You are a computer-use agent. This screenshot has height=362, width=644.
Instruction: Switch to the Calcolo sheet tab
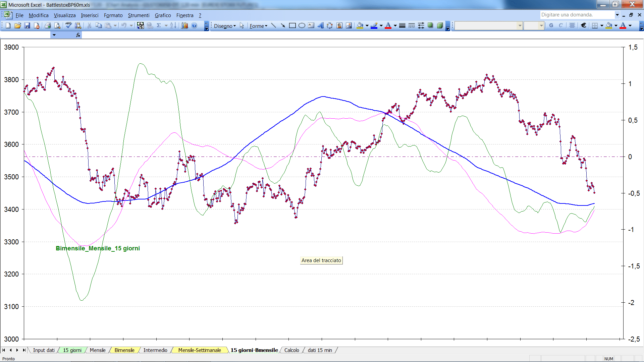[x=291, y=350]
